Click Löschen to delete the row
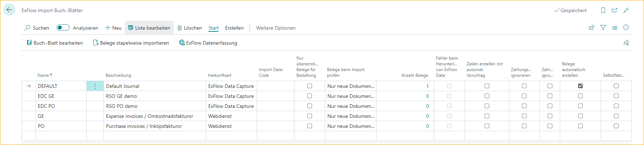The height and width of the screenshot is (145, 644). 190,28
